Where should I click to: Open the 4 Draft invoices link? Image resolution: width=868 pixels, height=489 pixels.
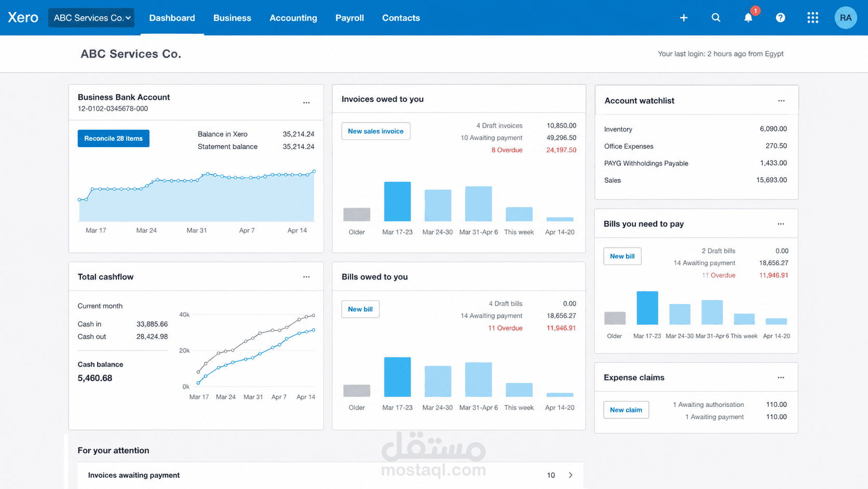coord(499,126)
